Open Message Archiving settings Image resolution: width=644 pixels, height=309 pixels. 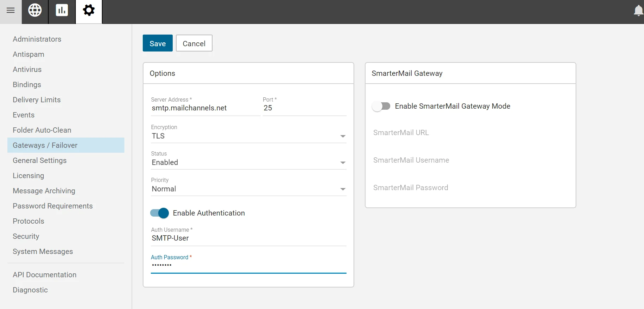pyautogui.click(x=44, y=191)
